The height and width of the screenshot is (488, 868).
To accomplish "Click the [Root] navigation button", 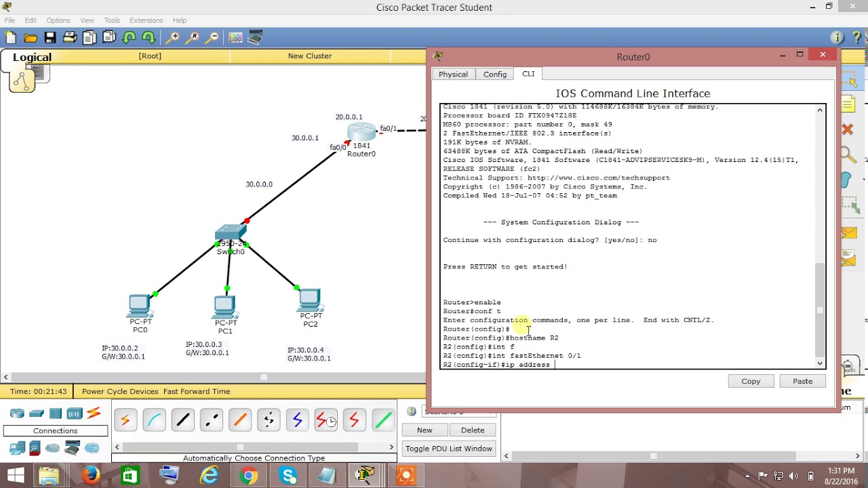I will click(x=150, y=56).
